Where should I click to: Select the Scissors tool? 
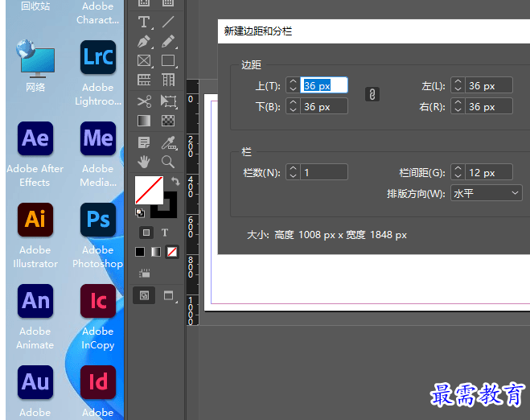click(x=144, y=101)
